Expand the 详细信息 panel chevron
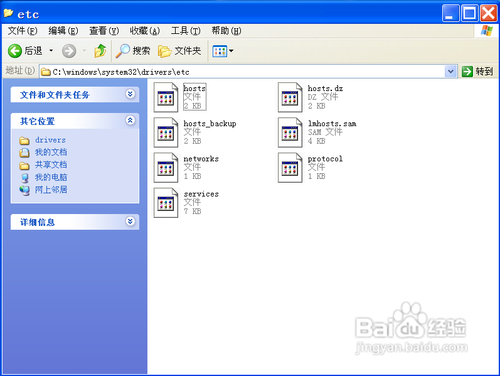This screenshot has width=500, height=376. 130,221
